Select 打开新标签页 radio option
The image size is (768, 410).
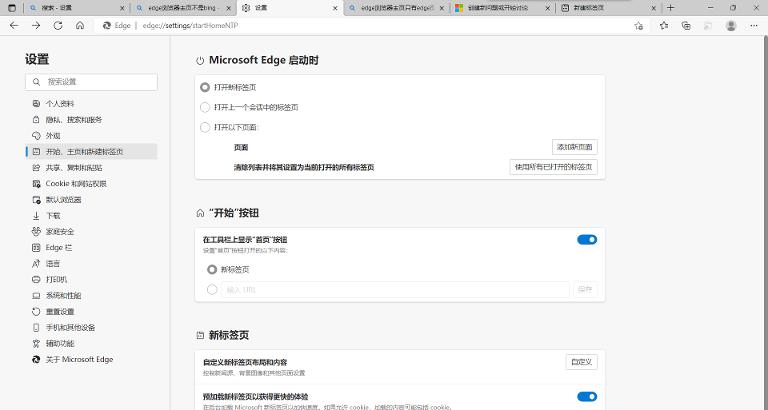pyautogui.click(x=205, y=87)
